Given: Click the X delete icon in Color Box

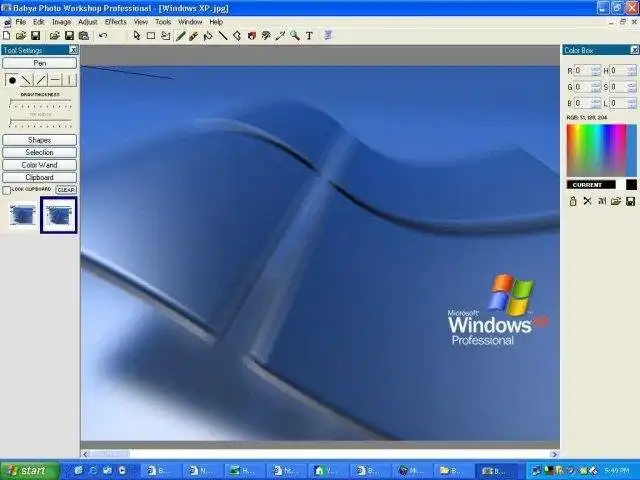Looking at the screenshot, I should pyautogui.click(x=587, y=201).
